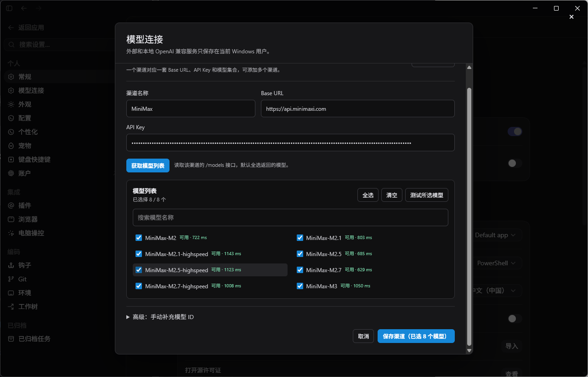Uncheck the MiniMax-M2.5 model checkbox
The width and height of the screenshot is (588, 377).
[300, 254]
